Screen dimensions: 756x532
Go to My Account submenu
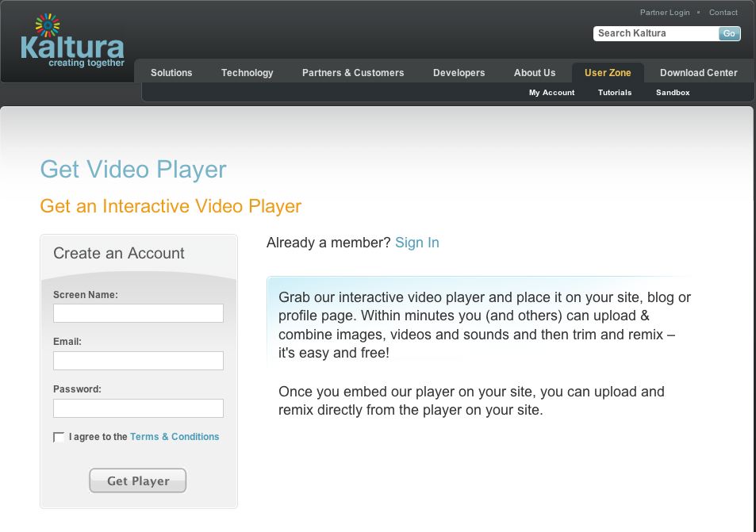(x=551, y=93)
